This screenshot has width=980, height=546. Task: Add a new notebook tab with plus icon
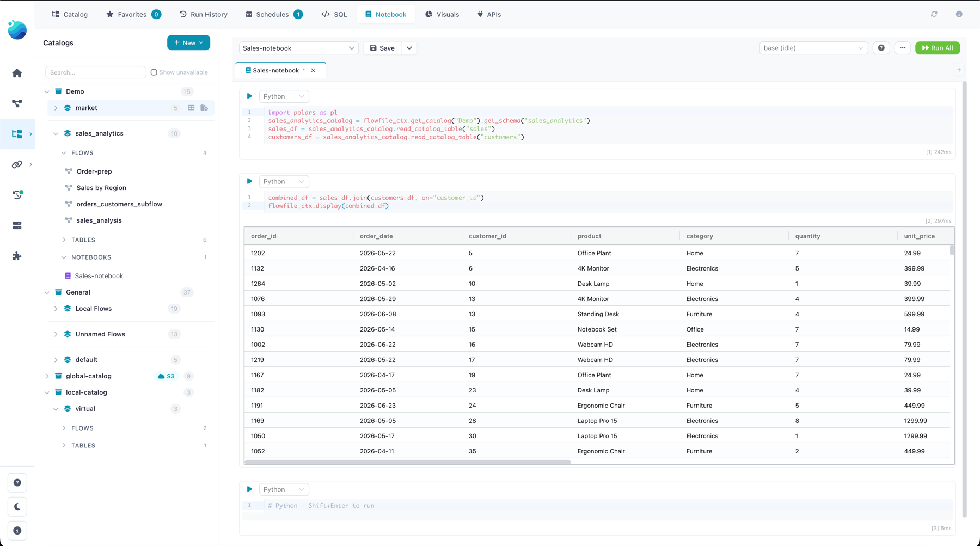[959, 70]
